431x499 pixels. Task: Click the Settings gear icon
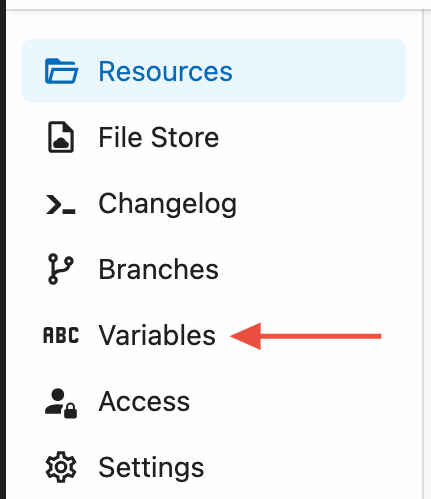tap(61, 467)
